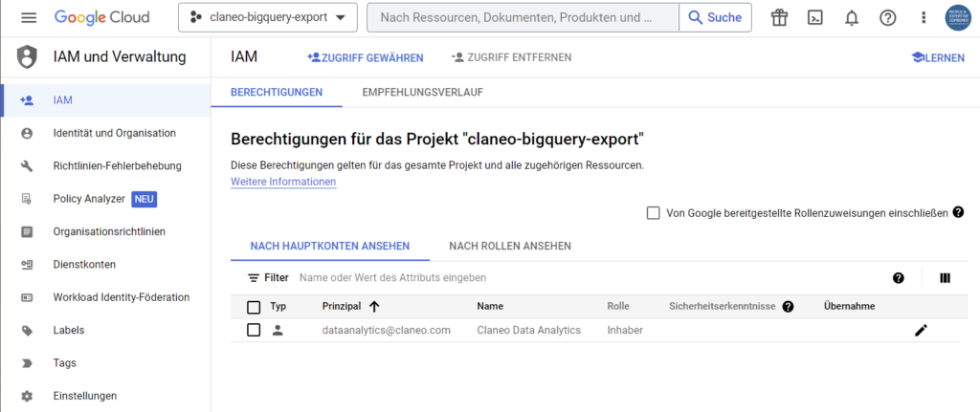Click the Policy Analyzer document icon
The width and height of the screenshot is (980, 412).
click(27, 199)
